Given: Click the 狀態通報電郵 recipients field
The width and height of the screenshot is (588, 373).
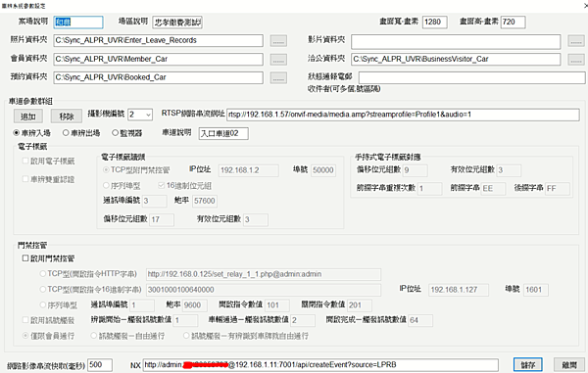Looking at the screenshot, I should coord(471,77).
